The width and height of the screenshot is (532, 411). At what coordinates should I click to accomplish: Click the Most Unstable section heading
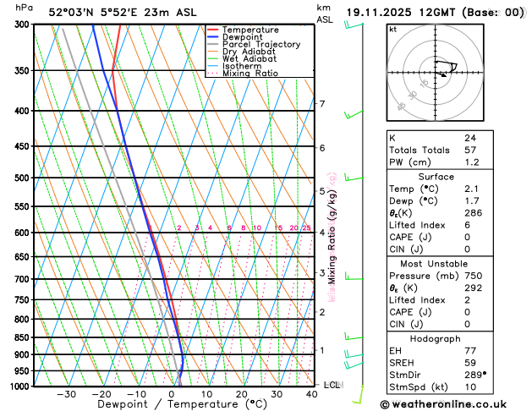pyautogui.click(x=434, y=264)
